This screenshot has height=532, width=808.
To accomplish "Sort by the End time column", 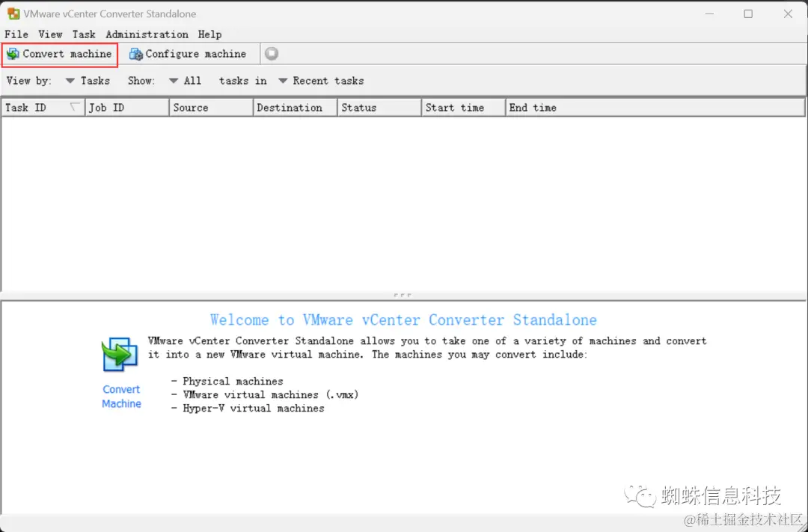I will click(x=655, y=108).
